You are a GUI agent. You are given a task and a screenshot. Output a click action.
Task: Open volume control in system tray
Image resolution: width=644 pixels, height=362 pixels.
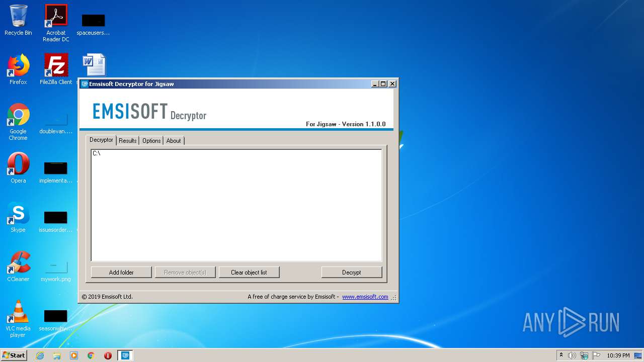tap(572, 355)
